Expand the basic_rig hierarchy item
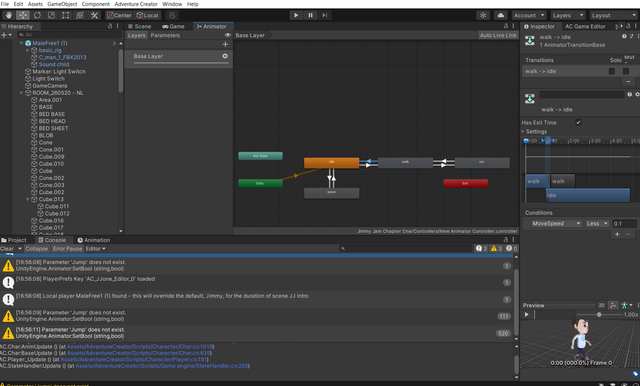Screen dimensions: 640x386 (x=28, y=50)
